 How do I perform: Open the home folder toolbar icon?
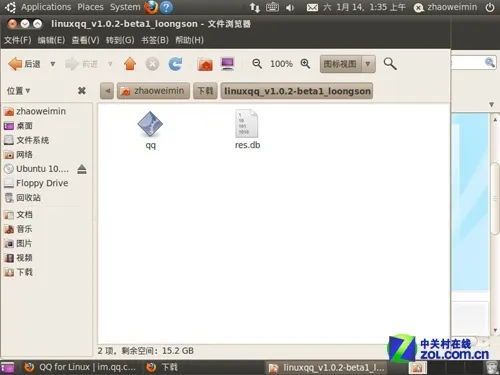point(205,64)
